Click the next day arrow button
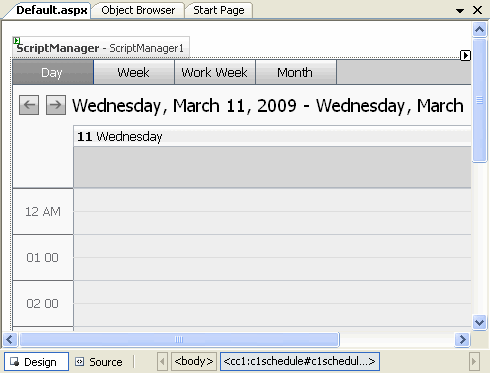 [x=56, y=105]
